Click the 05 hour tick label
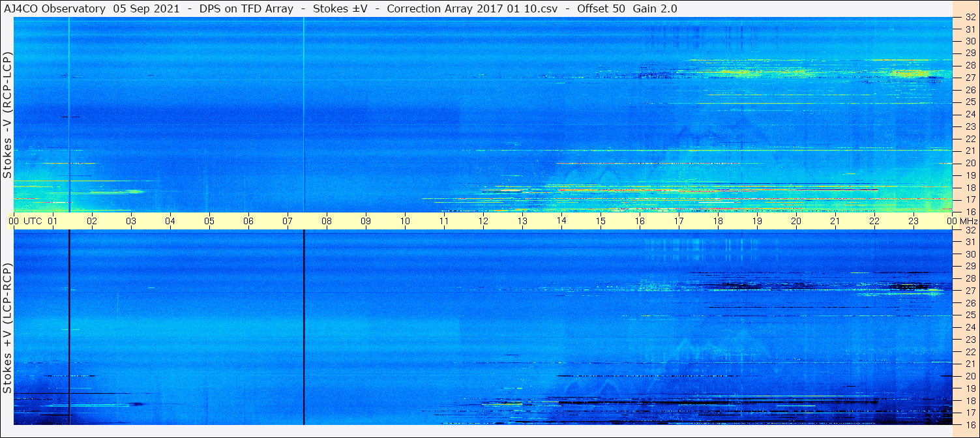980x438 pixels. click(209, 221)
